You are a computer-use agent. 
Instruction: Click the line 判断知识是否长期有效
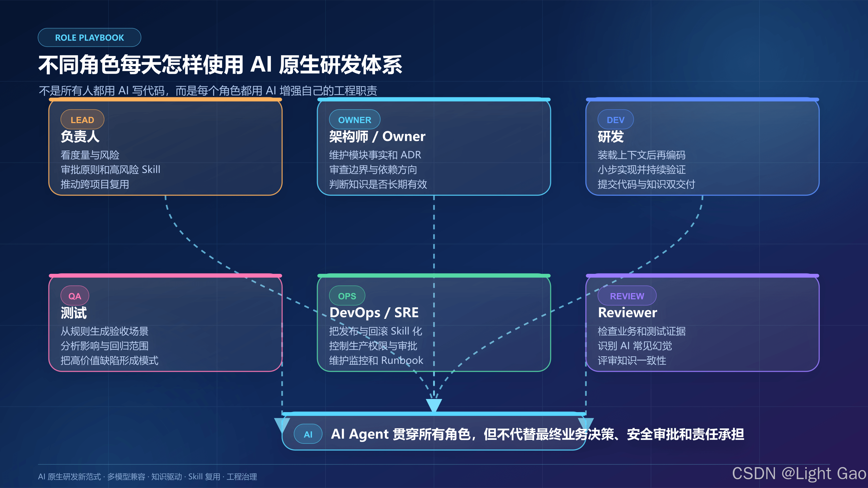tap(378, 184)
